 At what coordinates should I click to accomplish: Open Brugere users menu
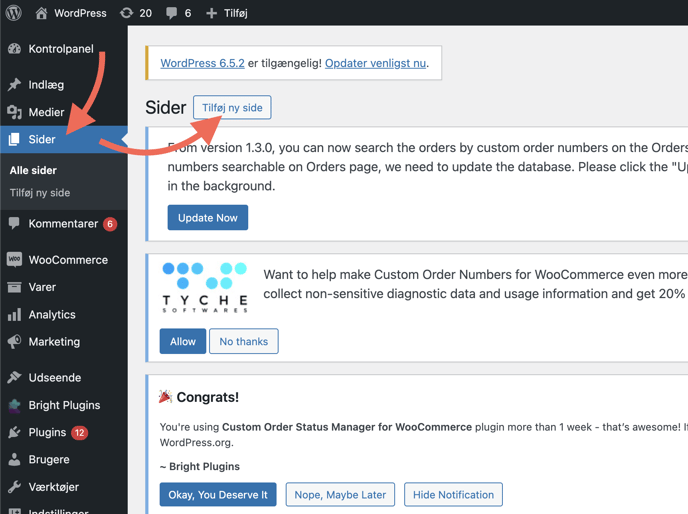(49, 460)
